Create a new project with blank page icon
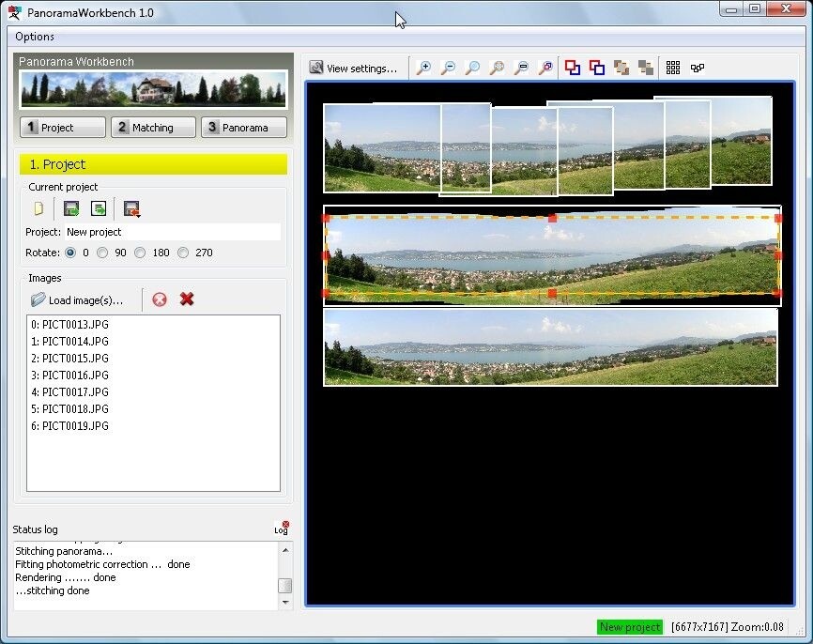The height and width of the screenshot is (644, 813). 38,208
